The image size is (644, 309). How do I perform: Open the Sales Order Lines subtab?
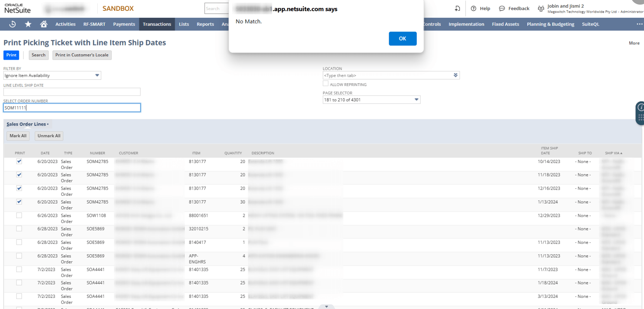coord(27,124)
